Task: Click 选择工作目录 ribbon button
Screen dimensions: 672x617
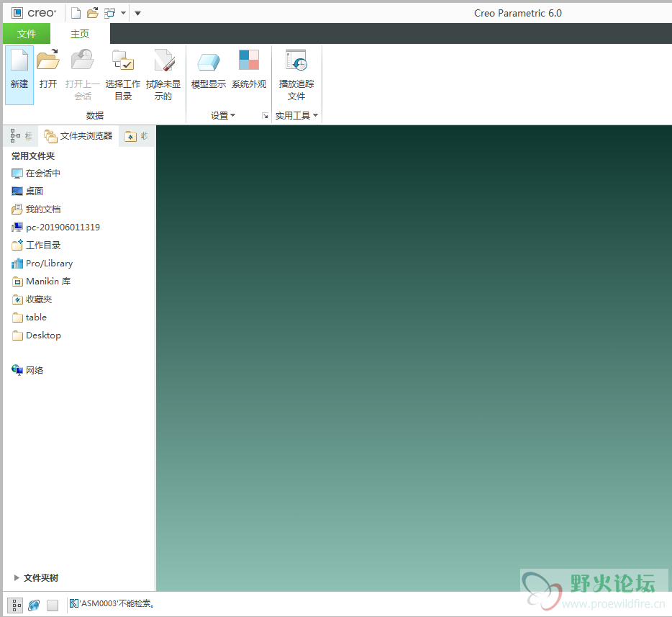Action: 123,75
